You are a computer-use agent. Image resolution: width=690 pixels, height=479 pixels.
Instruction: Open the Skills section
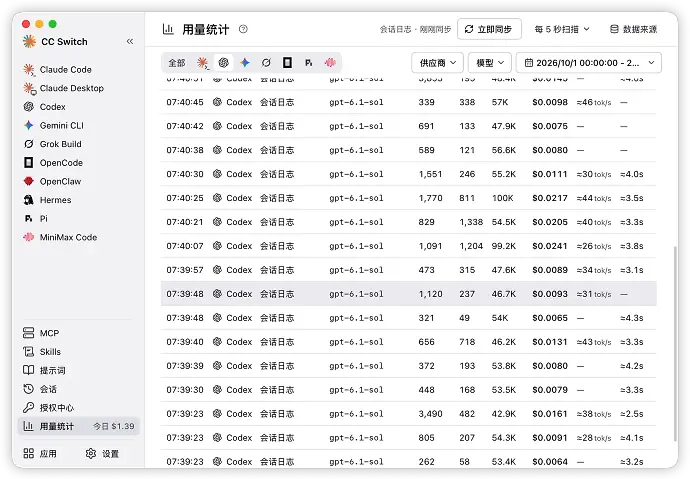(42, 351)
